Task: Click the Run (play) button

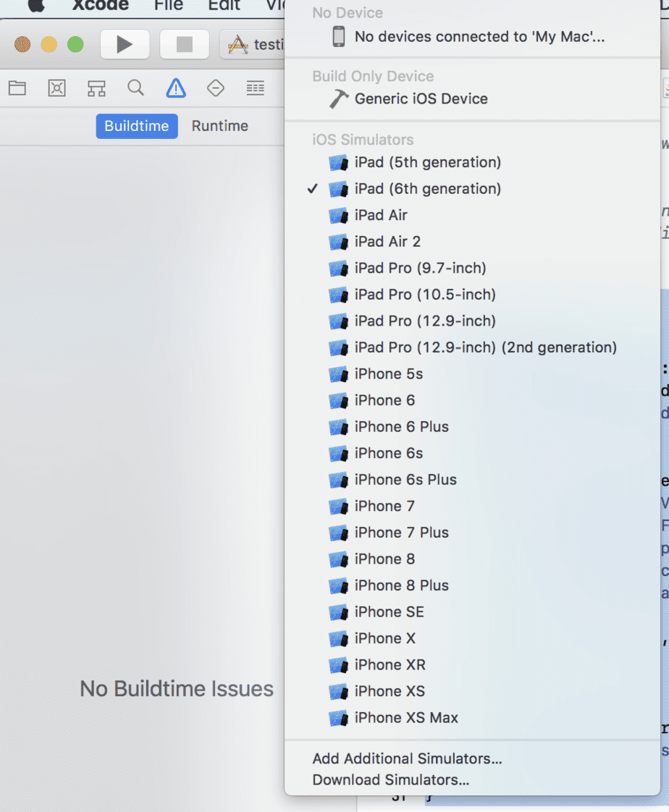Action: 125,45
